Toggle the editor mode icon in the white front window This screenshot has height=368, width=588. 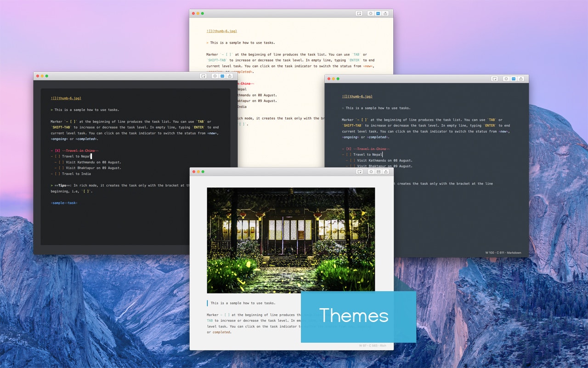coord(379,172)
